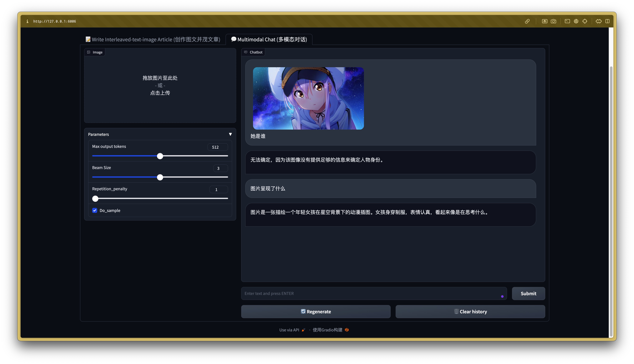This screenshot has width=634, height=364.
Task: Open the puzzle-piece extensions icon
Action: point(598,21)
